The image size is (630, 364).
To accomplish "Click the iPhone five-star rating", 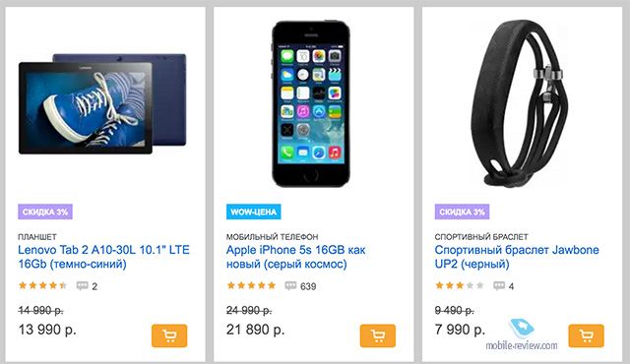I will pyautogui.click(x=251, y=285).
